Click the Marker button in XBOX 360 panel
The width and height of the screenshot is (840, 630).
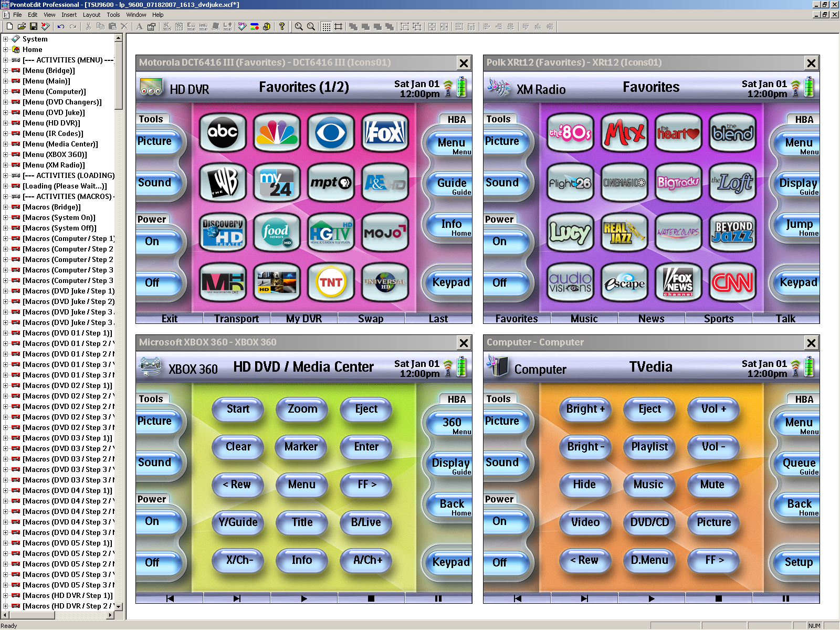click(301, 447)
